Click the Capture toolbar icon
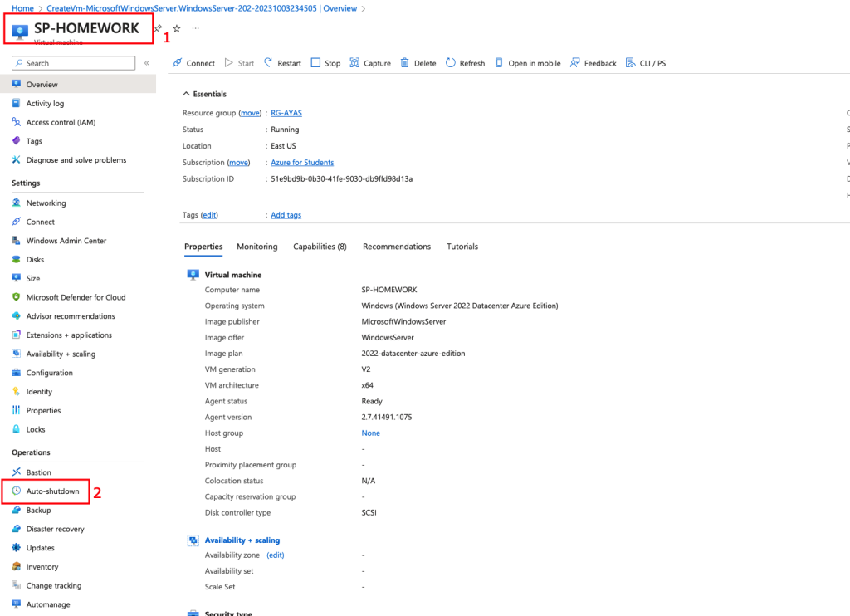850x616 pixels. coord(355,63)
